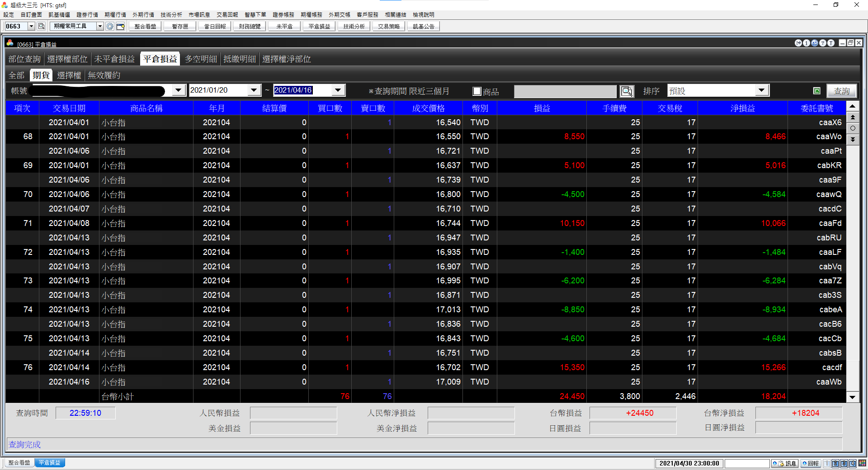Switch to workspace page 2 toggle
The image size is (868, 470).
(835, 463)
